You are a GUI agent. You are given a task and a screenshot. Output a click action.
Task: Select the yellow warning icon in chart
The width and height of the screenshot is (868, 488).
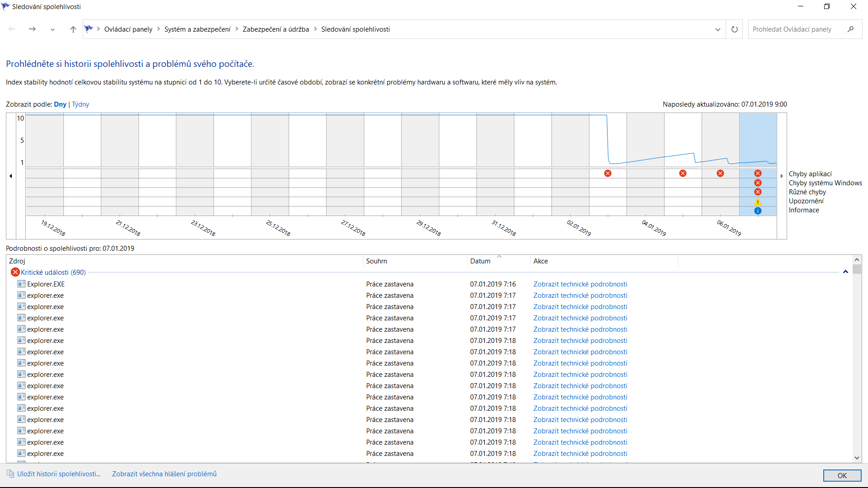click(758, 202)
